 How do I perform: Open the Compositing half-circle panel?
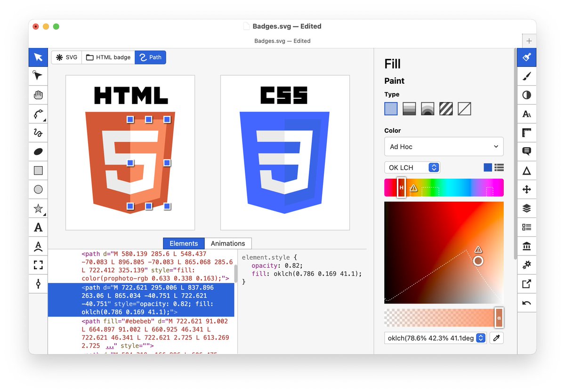tap(527, 95)
